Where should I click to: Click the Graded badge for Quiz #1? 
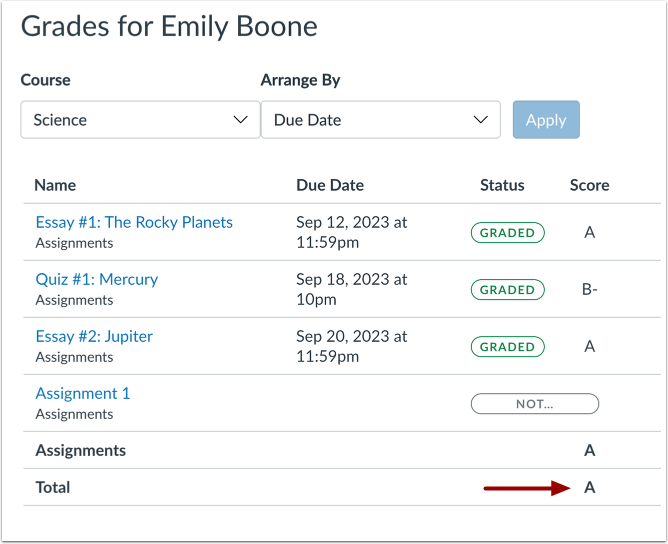click(508, 290)
